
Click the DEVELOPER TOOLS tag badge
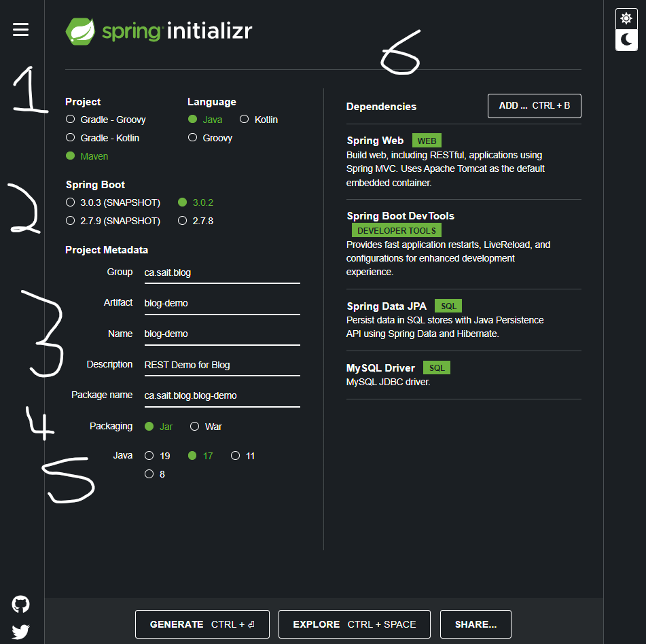tap(396, 230)
